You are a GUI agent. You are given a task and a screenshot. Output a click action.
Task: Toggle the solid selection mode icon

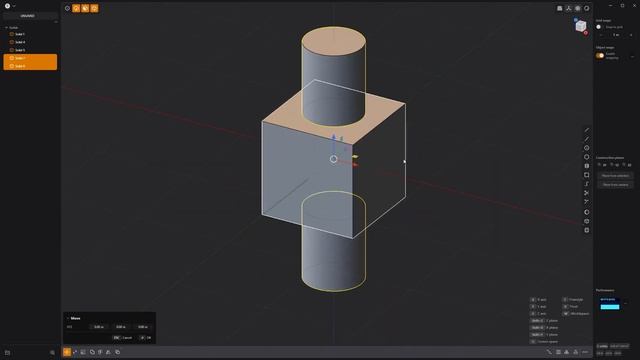[94, 8]
